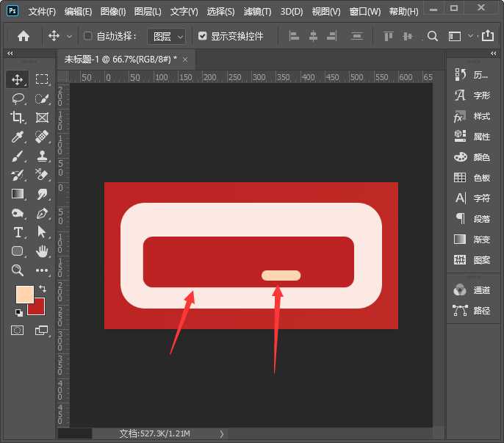
Task: Select the Pen tool
Action: click(x=42, y=213)
